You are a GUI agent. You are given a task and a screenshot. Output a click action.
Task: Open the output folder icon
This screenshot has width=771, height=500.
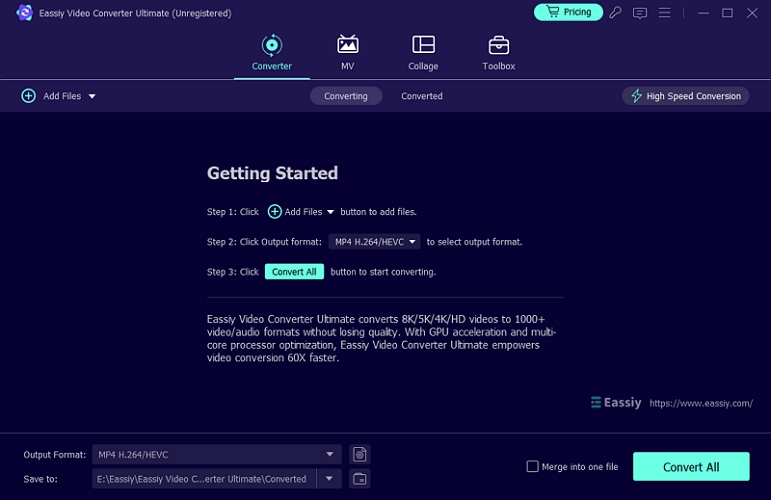coord(359,479)
